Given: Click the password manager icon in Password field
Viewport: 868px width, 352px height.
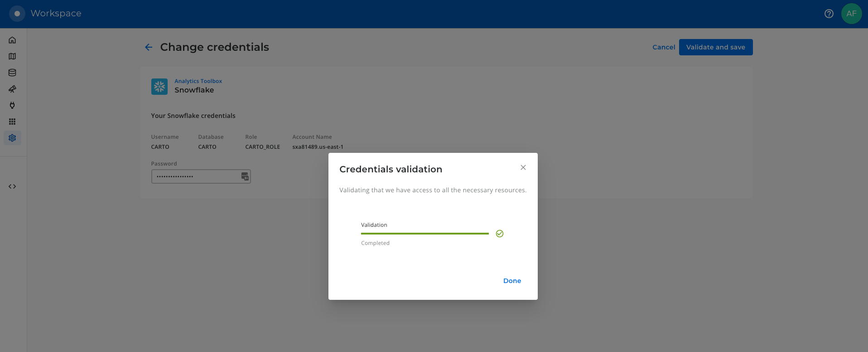Looking at the screenshot, I should pyautogui.click(x=245, y=176).
